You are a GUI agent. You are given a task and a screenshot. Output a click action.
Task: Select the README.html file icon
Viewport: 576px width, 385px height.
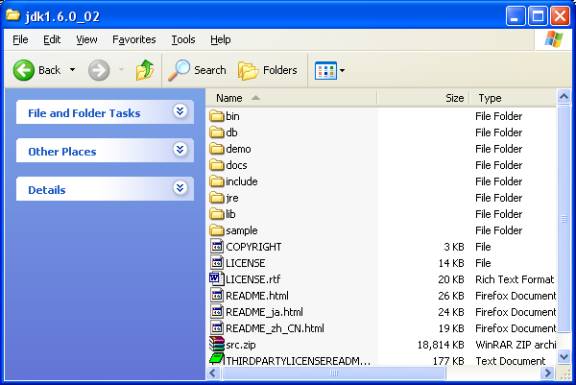[x=217, y=295]
